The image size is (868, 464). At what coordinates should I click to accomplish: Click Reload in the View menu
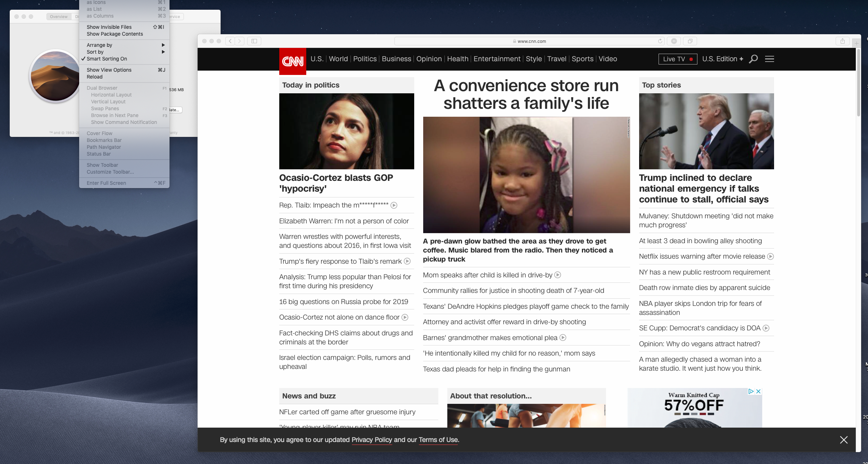(124, 77)
